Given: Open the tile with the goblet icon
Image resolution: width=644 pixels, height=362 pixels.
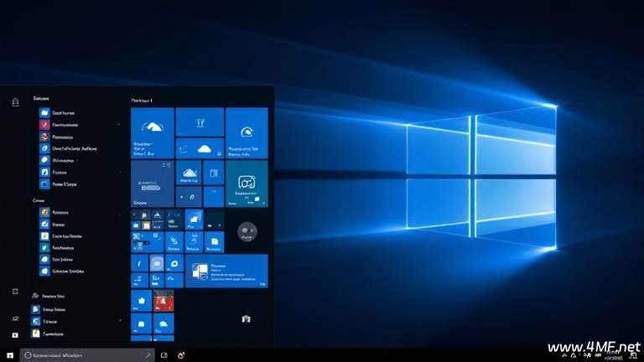Looking at the screenshot, I should 200,122.
